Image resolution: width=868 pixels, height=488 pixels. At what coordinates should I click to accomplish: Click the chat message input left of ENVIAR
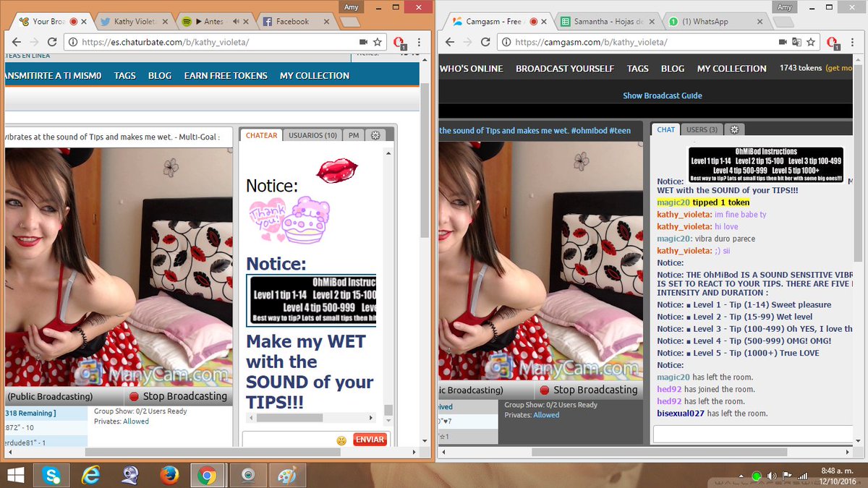289,440
